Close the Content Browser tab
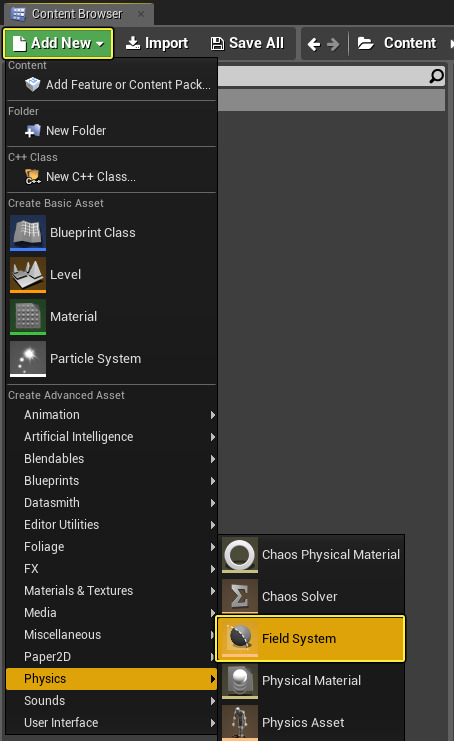 141,14
